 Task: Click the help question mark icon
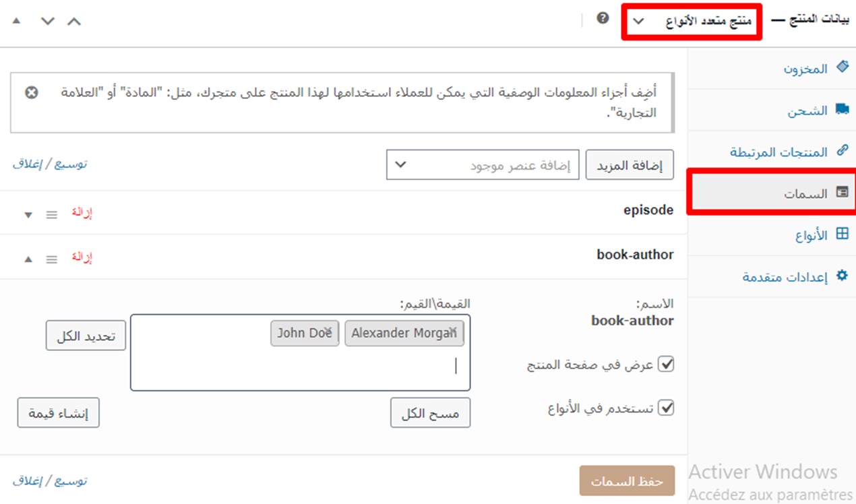tap(603, 18)
